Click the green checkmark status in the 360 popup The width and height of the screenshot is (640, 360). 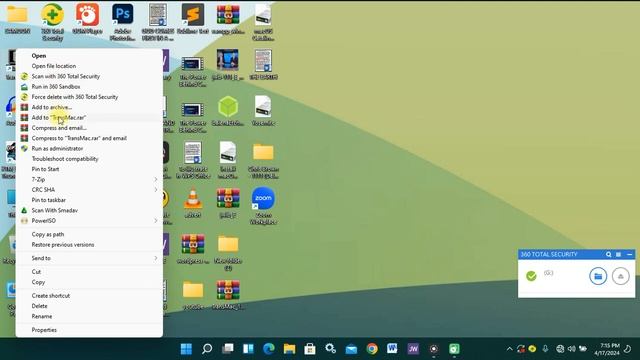pyautogui.click(x=531, y=276)
